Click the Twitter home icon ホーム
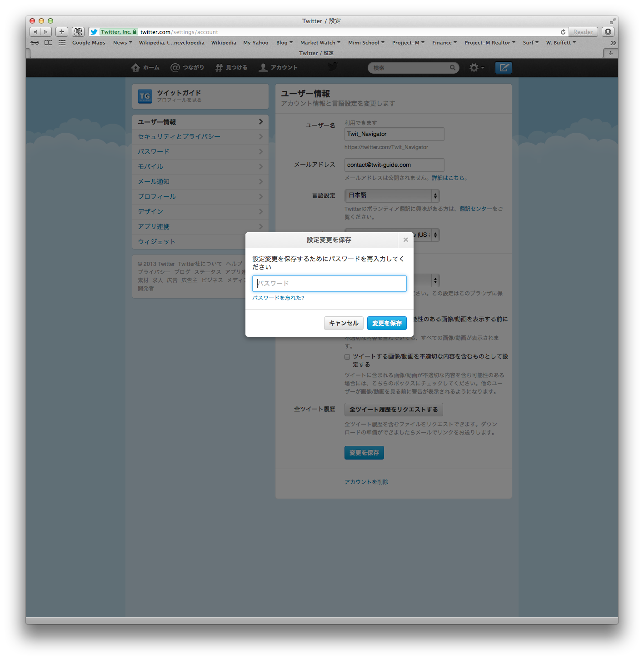The height and width of the screenshot is (660, 644). (145, 68)
